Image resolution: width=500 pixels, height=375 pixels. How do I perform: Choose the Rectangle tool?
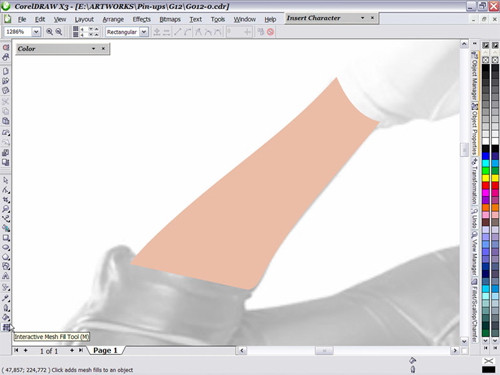click(5, 238)
